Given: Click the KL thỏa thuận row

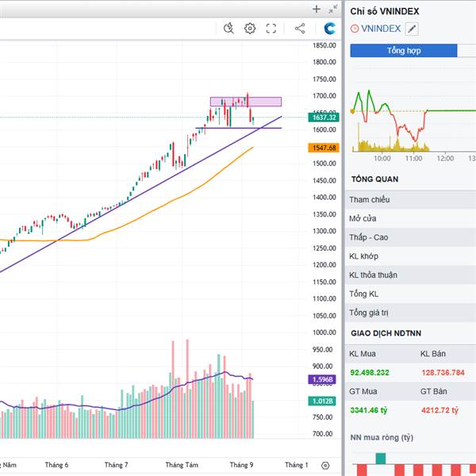Looking at the screenshot, I should pyautogui.click(x=410, y=274).
